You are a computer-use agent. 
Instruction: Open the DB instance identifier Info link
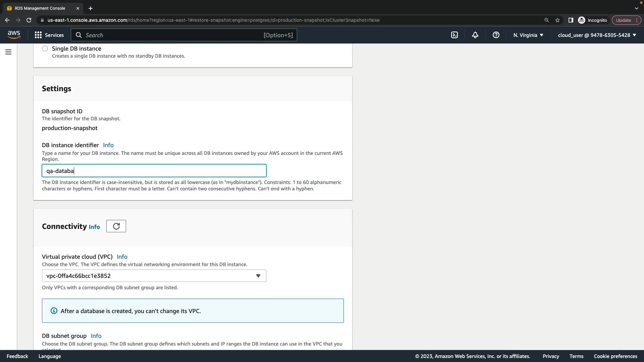(108, 145)
